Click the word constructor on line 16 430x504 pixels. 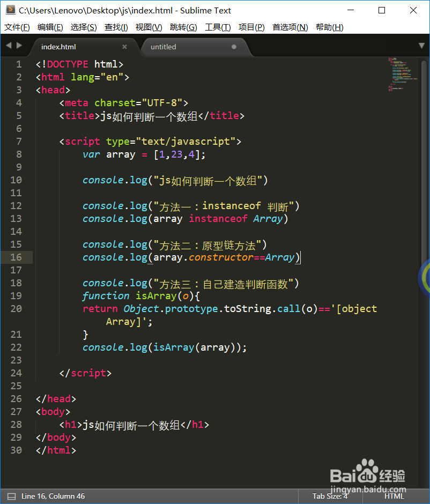point(221,257)
